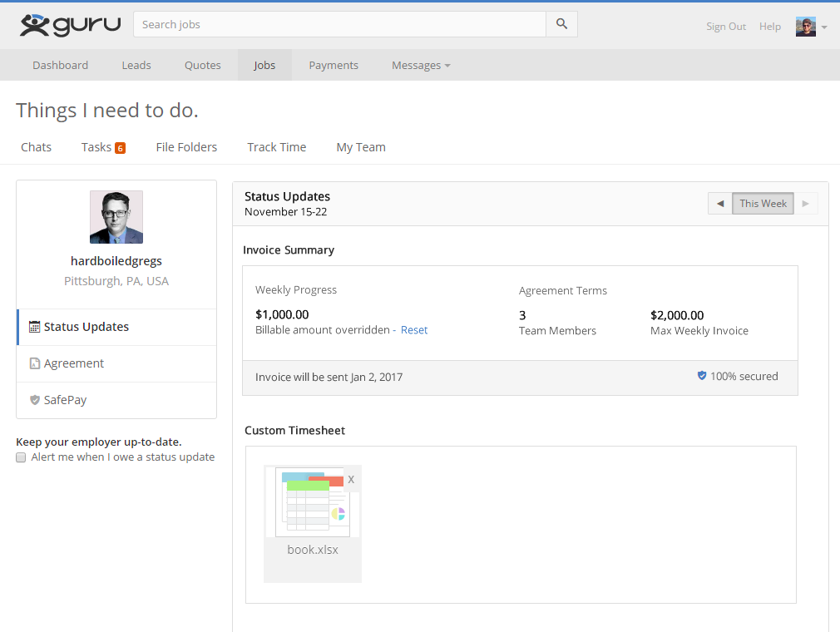Open the File Folders sub-tab
This screenshot has height=632, width=840.
click(x=186, y=147)
